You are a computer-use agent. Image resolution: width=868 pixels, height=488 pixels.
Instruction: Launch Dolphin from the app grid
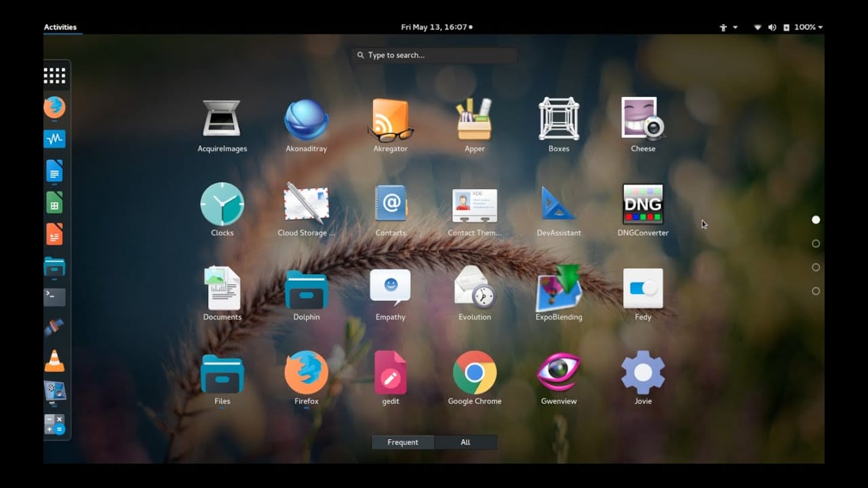[307, 289]
